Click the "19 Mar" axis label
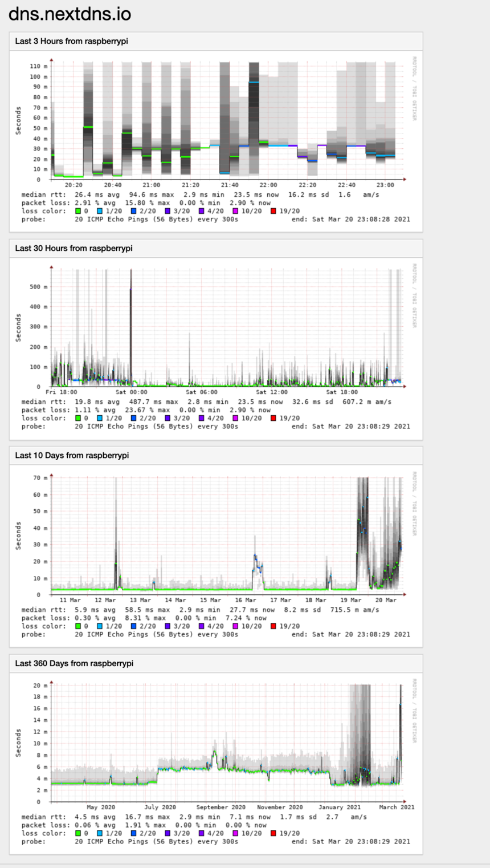 pos(351,600)
